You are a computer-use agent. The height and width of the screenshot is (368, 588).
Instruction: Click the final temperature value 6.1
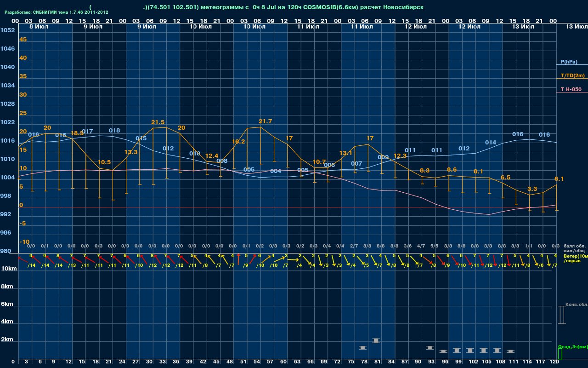[559, 179]
